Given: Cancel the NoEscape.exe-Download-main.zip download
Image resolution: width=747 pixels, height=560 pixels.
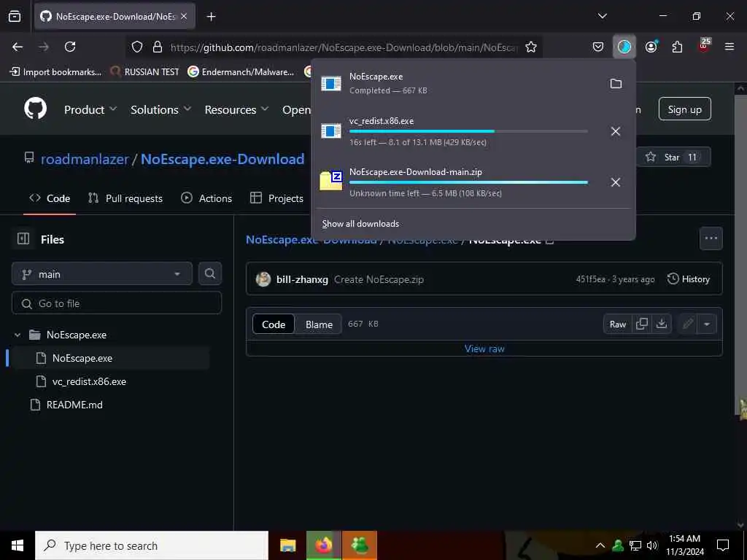Looking at the screenshot, I should 616,182.
